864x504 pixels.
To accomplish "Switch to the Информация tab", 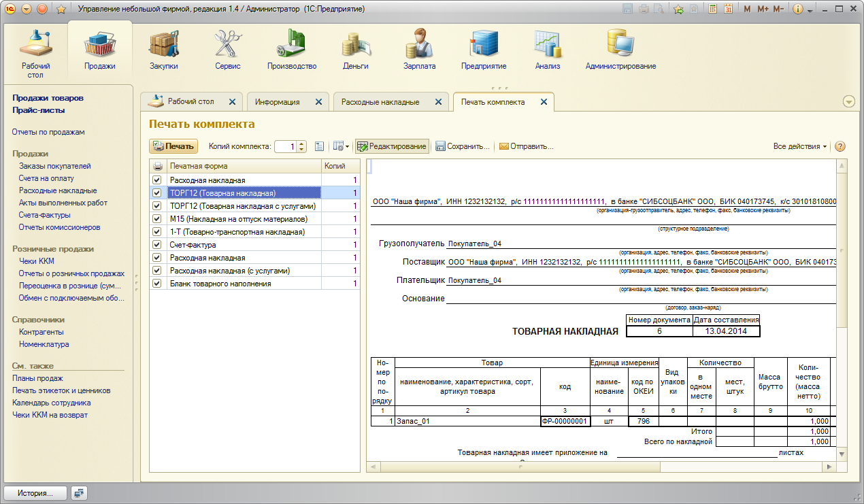I will (278, 102).
